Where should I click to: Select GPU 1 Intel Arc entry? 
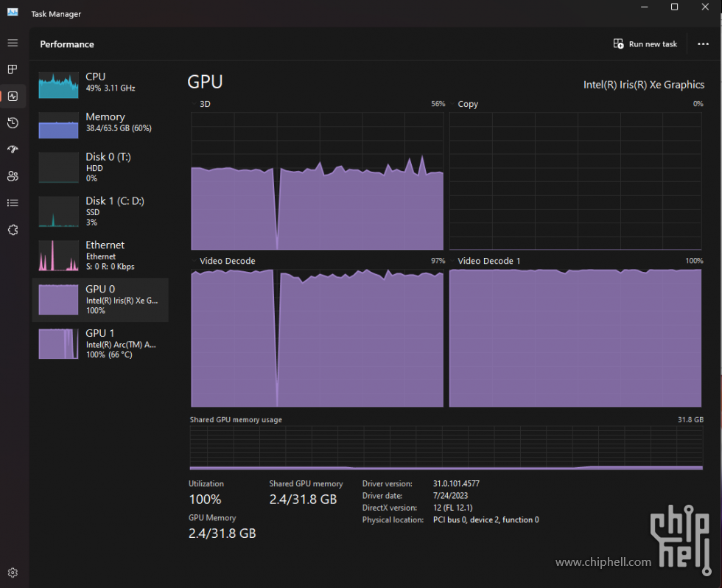point(100,344)
